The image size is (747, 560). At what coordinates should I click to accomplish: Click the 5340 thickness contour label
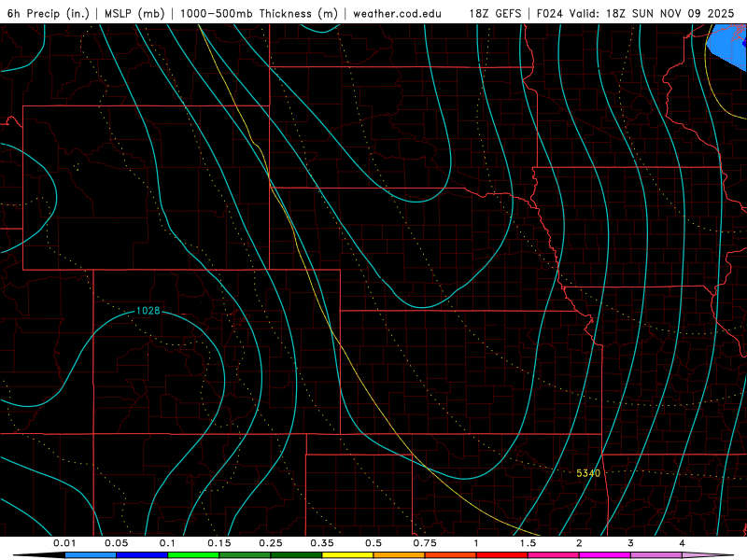tap(588, 473)
